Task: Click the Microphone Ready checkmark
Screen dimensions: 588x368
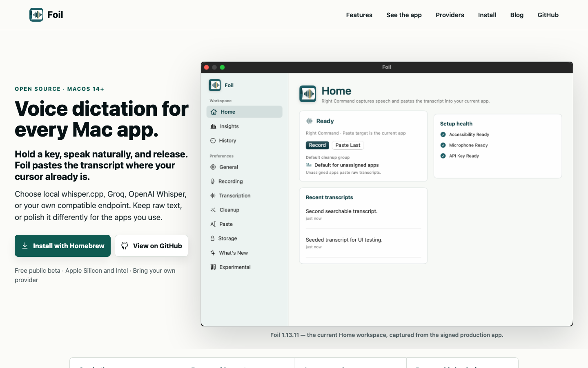Action: (x=443, y=145)
